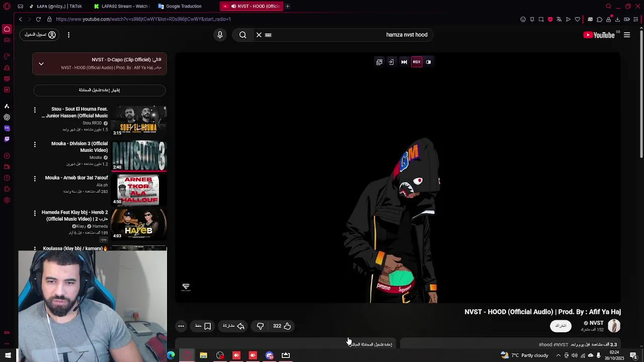
Task: Open the Windows notification center icon
Action: tap(633, 355)
